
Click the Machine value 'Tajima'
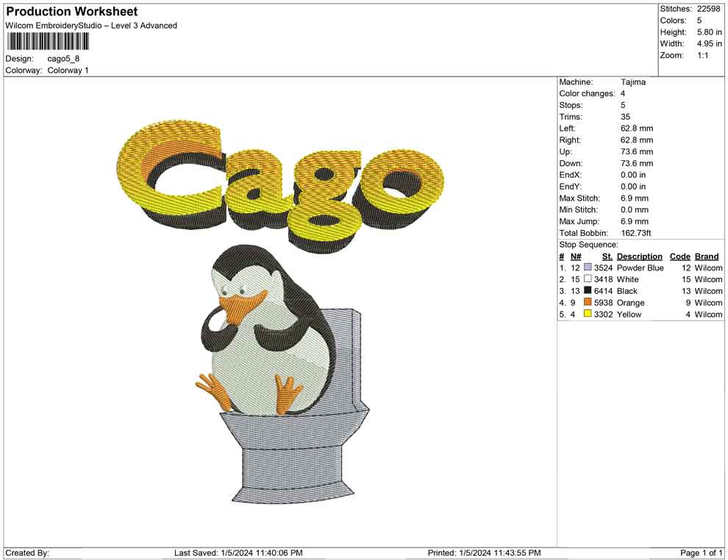pos(633,82)
